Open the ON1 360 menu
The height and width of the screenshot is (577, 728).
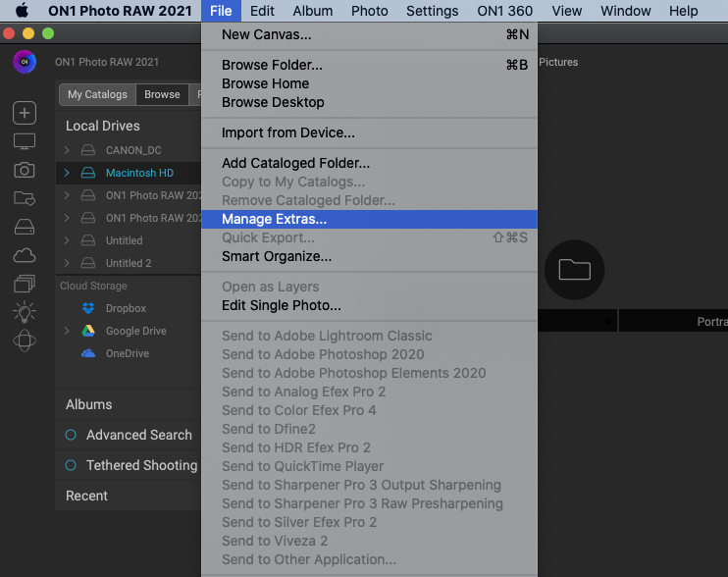tap(505, 11)
